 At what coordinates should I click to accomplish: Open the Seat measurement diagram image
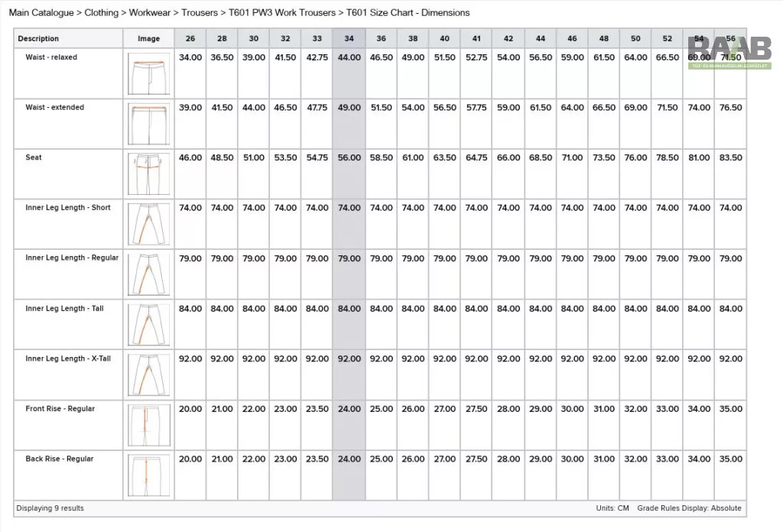coord(148,174)
